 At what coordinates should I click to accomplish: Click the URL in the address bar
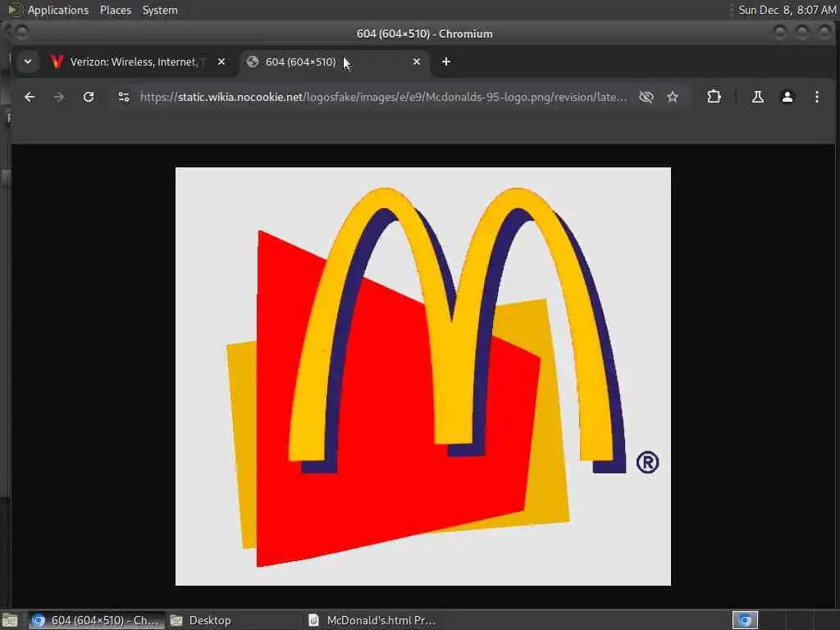click(384, 97)
